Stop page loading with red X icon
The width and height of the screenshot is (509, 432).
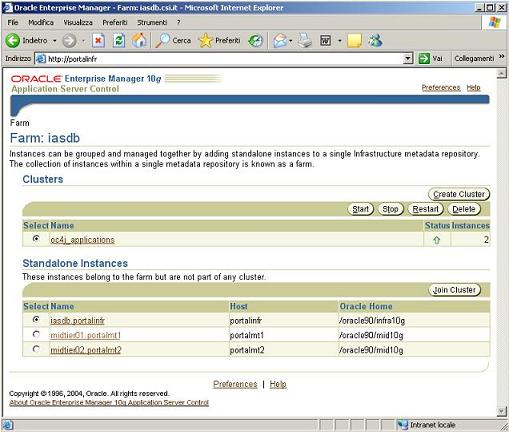pyautogui.click(x=98, y=41)
